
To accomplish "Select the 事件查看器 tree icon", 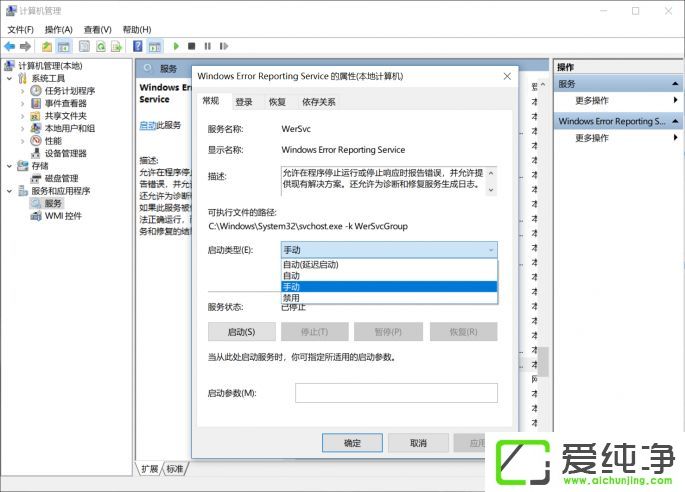I will click(36, 103).
